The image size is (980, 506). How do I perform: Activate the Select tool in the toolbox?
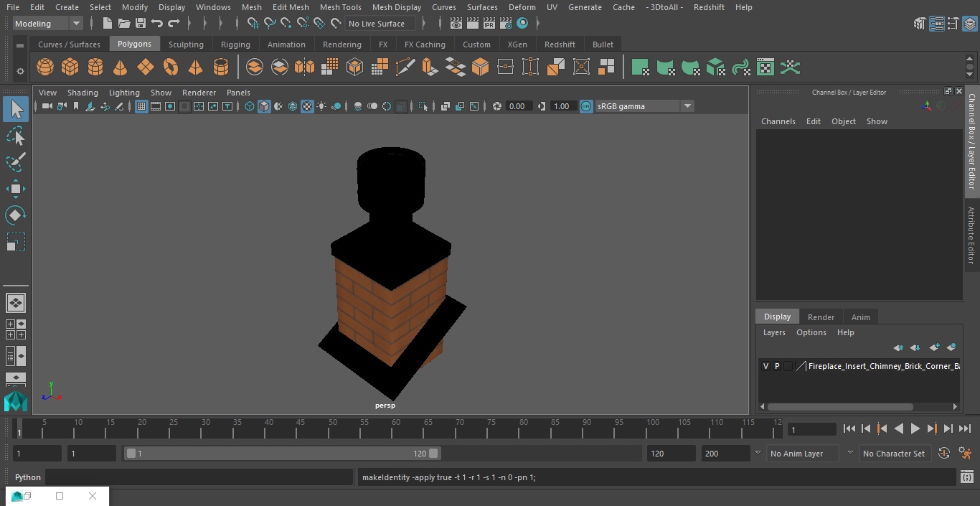(x=15, y=109)
